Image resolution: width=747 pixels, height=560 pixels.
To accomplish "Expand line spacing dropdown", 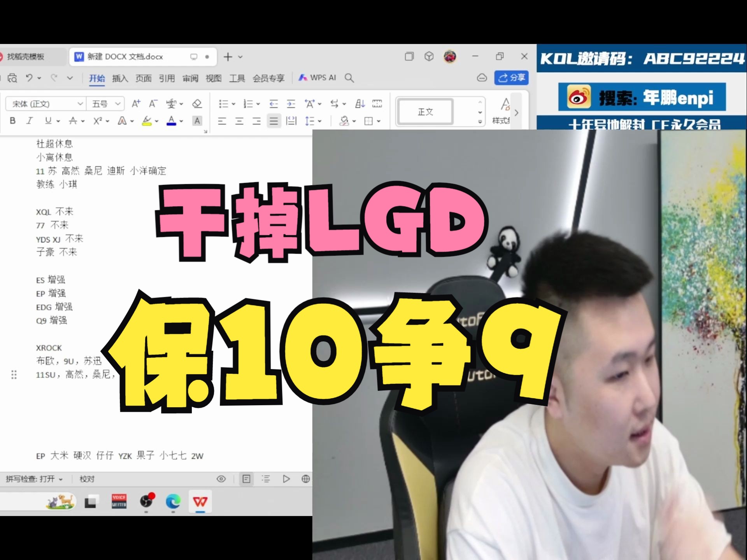I will pyautogui.click(x=319, y=121).
